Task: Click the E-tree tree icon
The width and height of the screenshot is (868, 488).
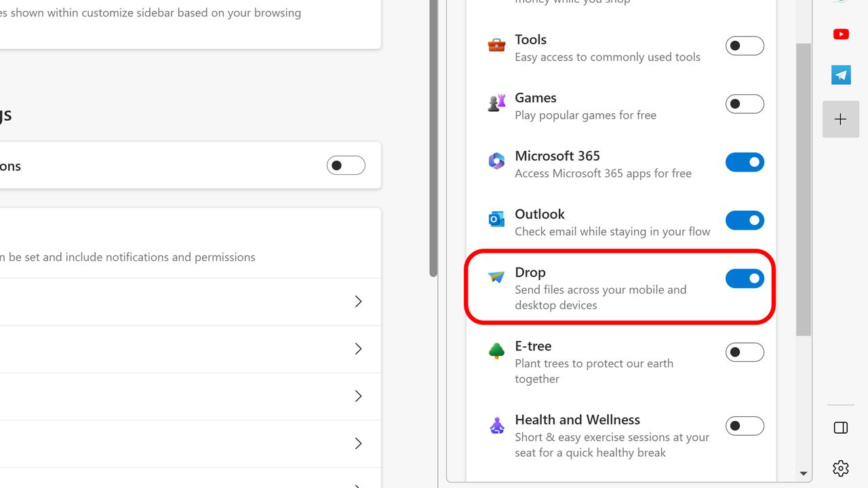Action: click(x=496, y=351)
